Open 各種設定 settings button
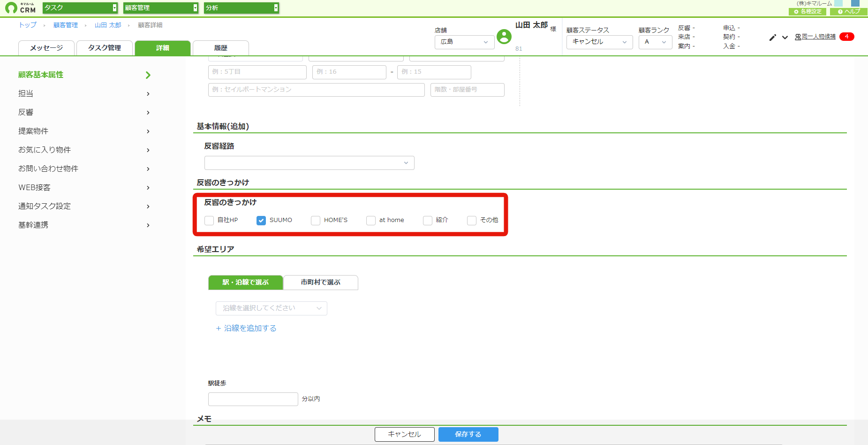Screen dimensions: 868x445 pos(808,11)
